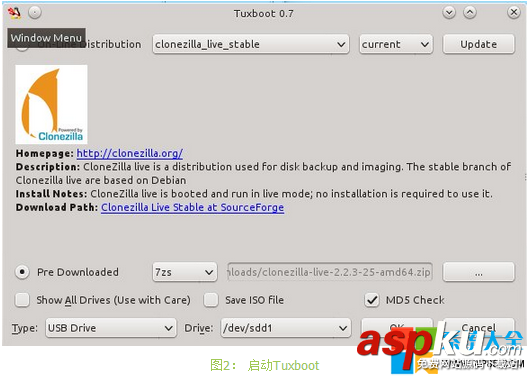Click the 'Tuxboot 0.7' title text
The height and width of the screenshot is (376, 527).
tap(264, 13)
